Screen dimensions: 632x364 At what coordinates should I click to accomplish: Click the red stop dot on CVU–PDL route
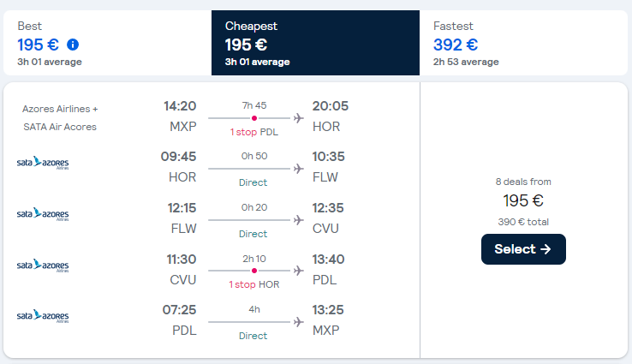[254, 271]
